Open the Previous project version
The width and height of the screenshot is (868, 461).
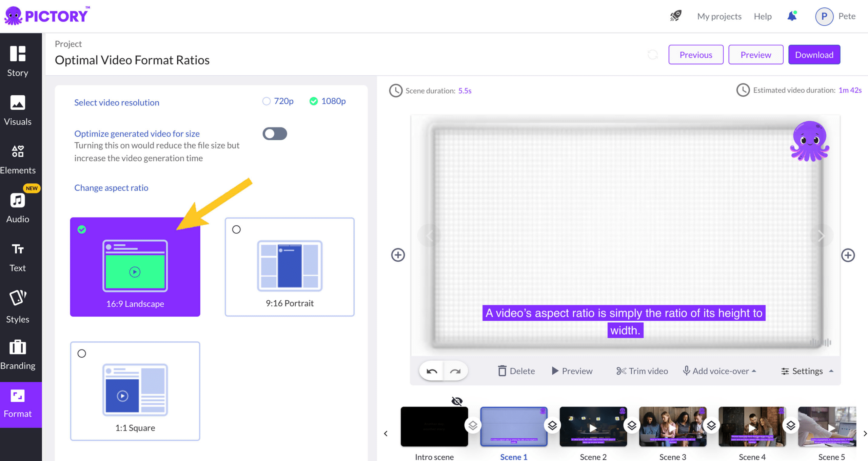pos(696,54)
